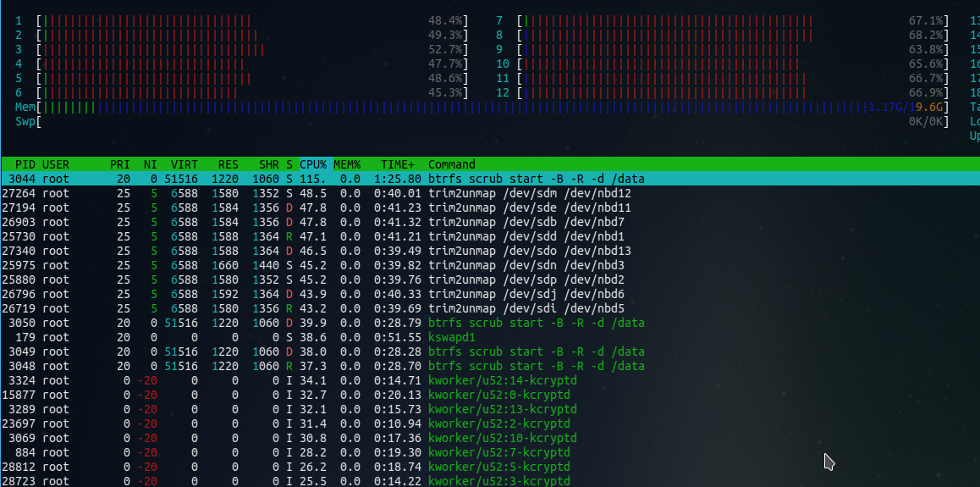Viewport: 980px width, 487px height.
Task: Select kworker/u52:5-kcryptd row
Action: point(490,467)
